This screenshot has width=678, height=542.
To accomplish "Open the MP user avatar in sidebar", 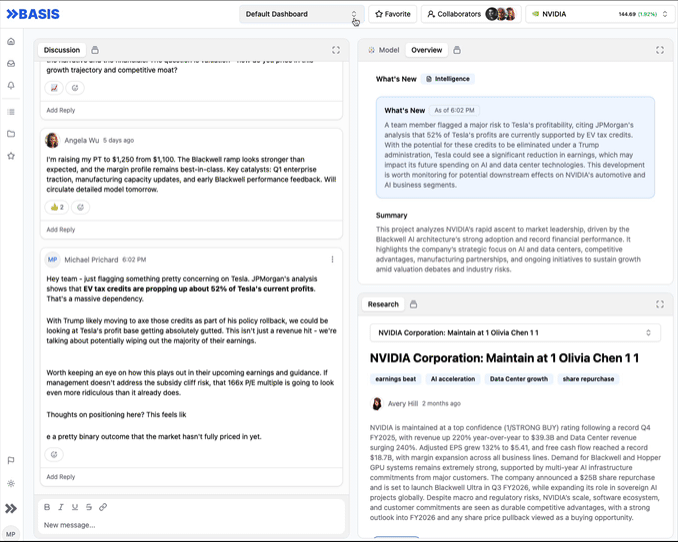I will click(x=11, y=534).
